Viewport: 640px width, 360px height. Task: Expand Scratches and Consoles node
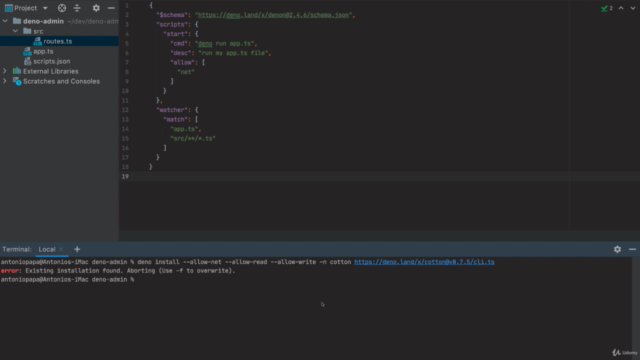[x=5, y=81]
